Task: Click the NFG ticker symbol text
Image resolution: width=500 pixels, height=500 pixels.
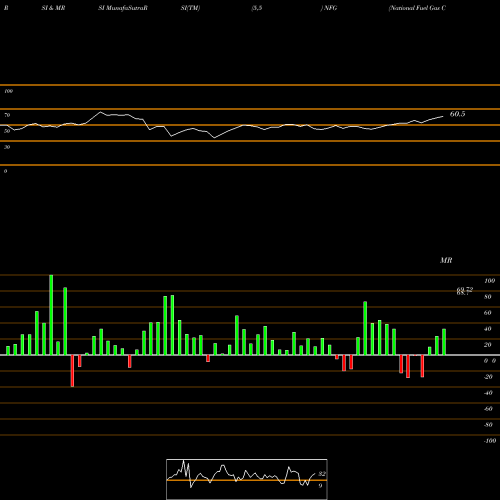Action: click(330, 8)
